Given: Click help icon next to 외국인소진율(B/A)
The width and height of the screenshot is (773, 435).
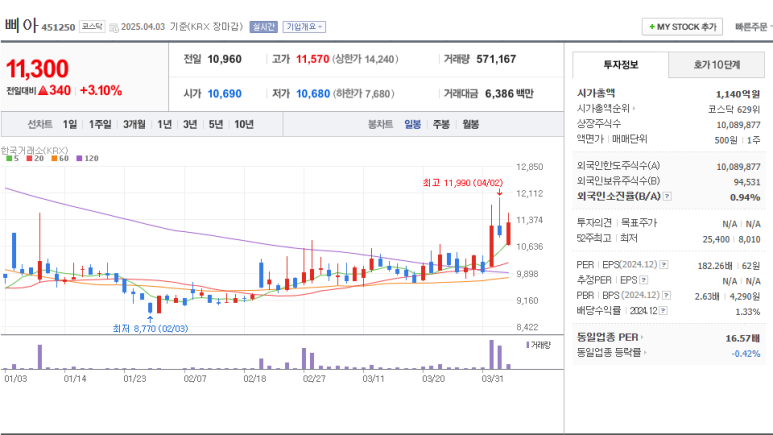Looking at the screenshot, I should tap(667, 196).
